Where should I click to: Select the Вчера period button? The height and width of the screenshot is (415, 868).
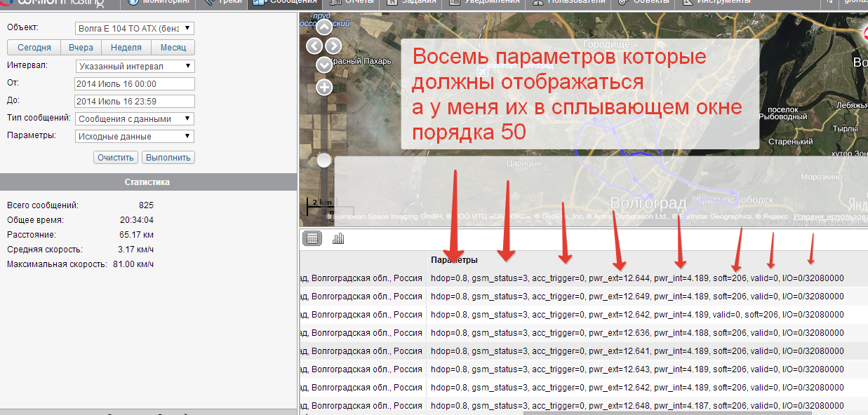tap(81, 48)
